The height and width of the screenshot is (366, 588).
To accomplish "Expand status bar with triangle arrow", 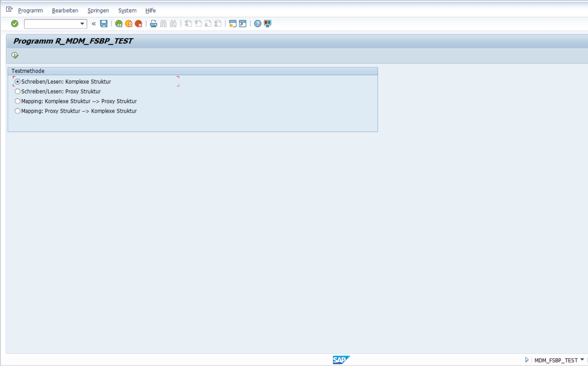I will [x=527, y=360].
